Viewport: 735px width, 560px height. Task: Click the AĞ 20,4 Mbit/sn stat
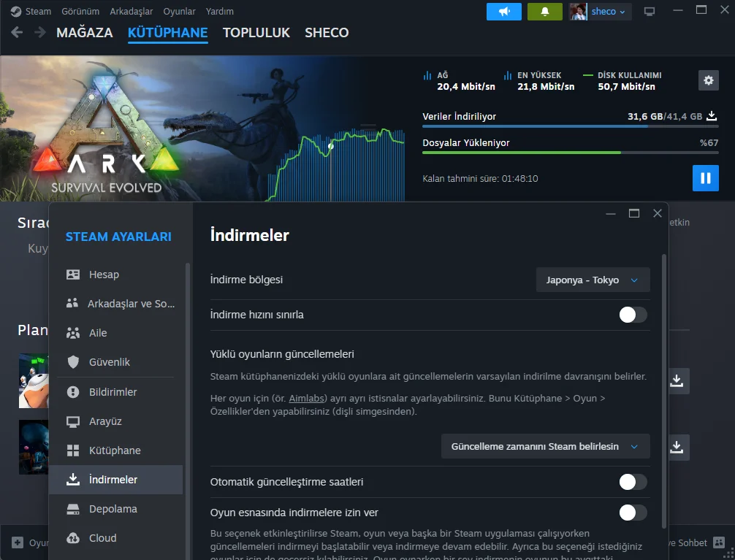coord(460,80)
